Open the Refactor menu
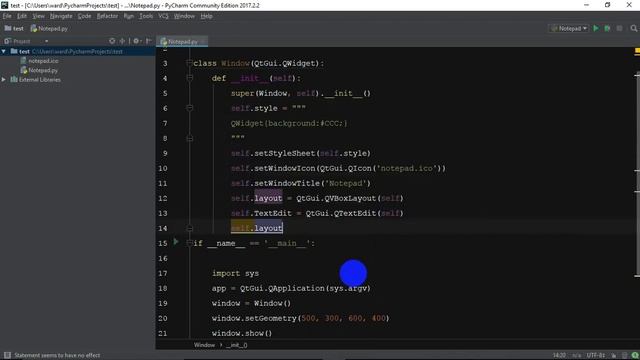This screenshot has height=360, width=640. (x=107, y=16)
